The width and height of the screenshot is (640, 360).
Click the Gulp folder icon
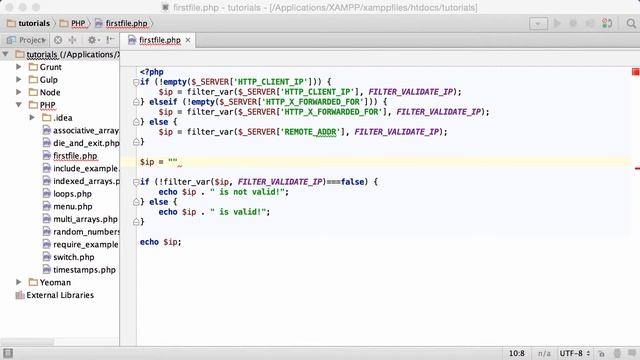click(33, 79)
